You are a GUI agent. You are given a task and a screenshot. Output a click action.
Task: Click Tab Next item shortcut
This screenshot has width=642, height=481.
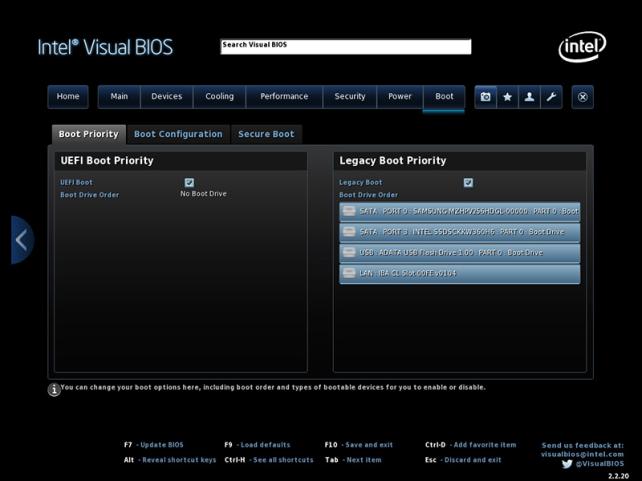[x=353, y=460]
